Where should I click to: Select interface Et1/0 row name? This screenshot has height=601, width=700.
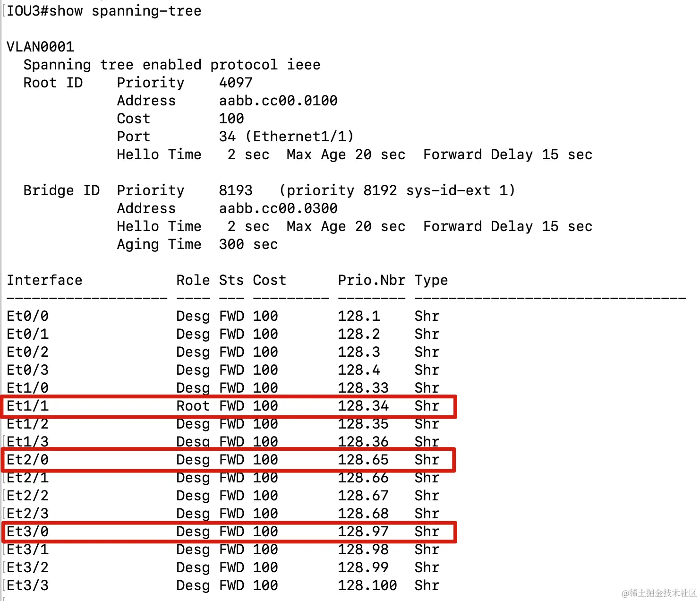28,388
